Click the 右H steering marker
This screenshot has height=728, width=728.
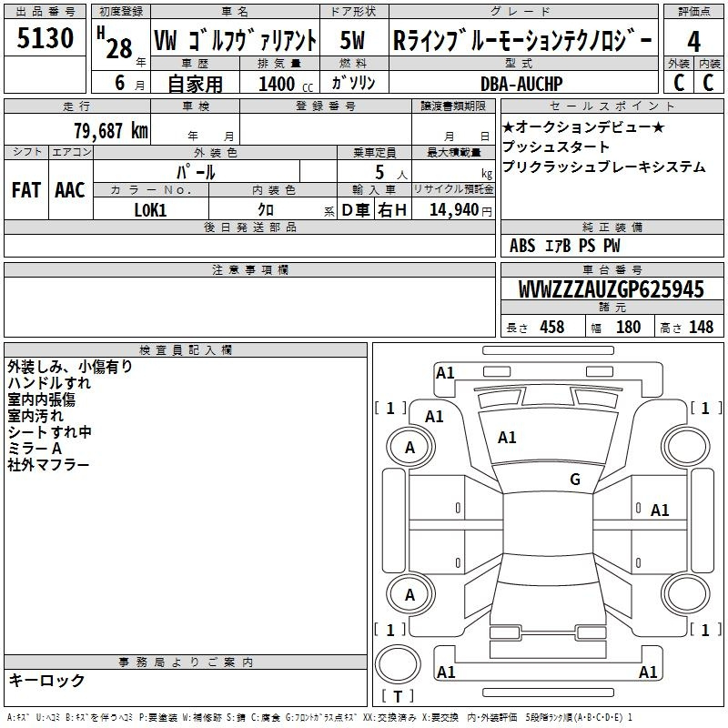pos(392,210)
